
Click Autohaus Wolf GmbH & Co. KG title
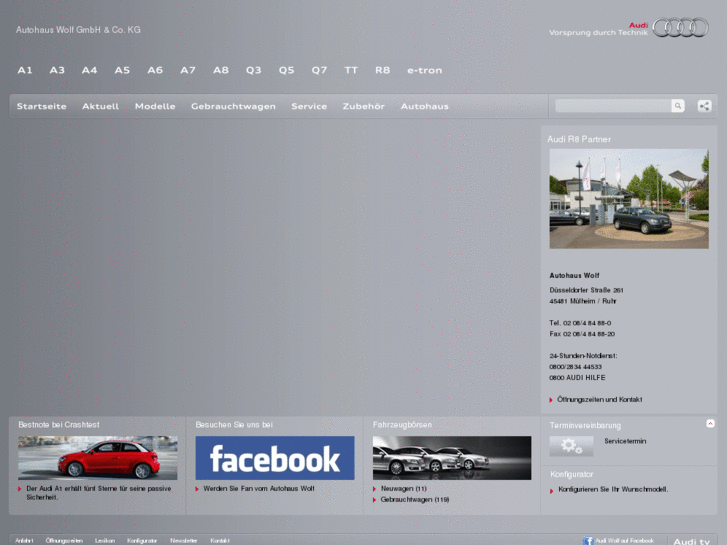point(78,30)
